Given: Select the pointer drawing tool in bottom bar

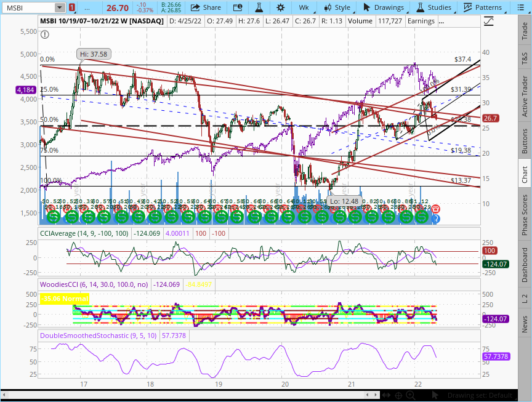Looking at the screenshot, I should (x=435, y=395).
